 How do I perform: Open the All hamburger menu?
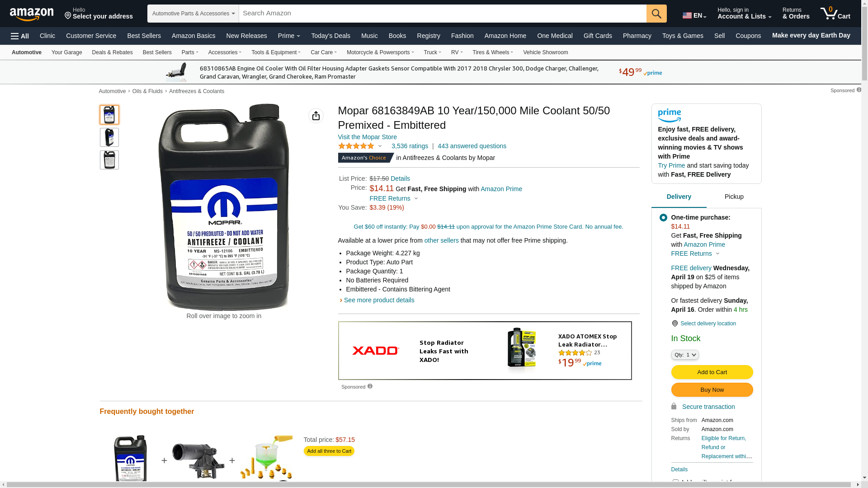(20, 36)
